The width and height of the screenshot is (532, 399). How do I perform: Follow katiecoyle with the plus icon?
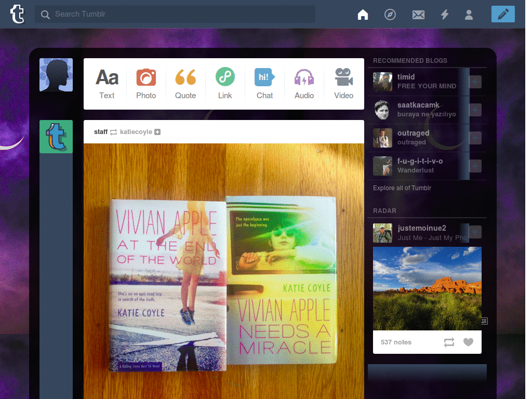pos(157,132)
